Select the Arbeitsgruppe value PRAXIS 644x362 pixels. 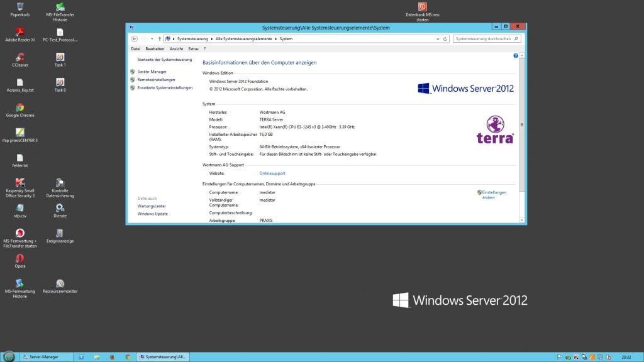click(x=266, y=221)
